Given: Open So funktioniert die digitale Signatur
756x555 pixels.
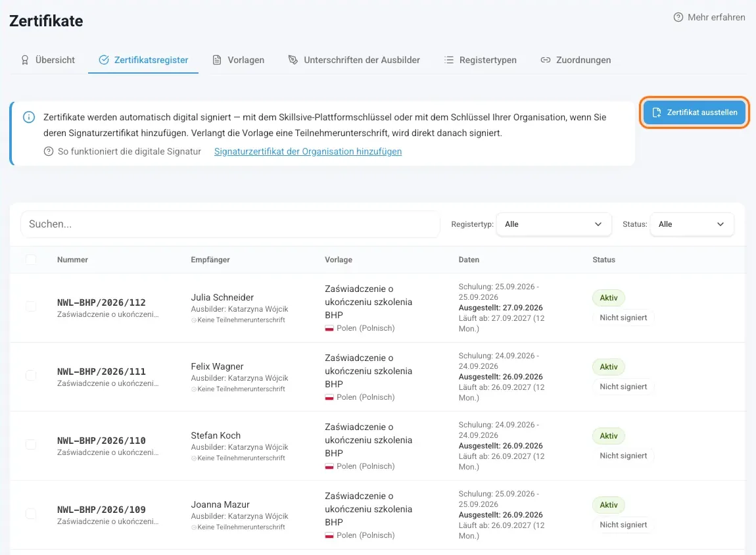Looking at the screenshot, I should [122, 151].
